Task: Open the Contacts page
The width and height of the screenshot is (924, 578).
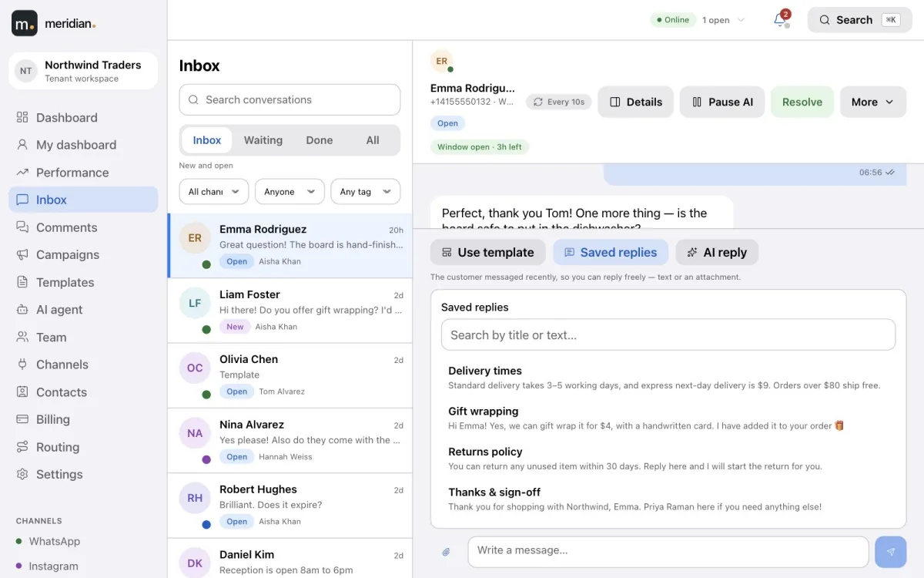Action: (83, 392)
